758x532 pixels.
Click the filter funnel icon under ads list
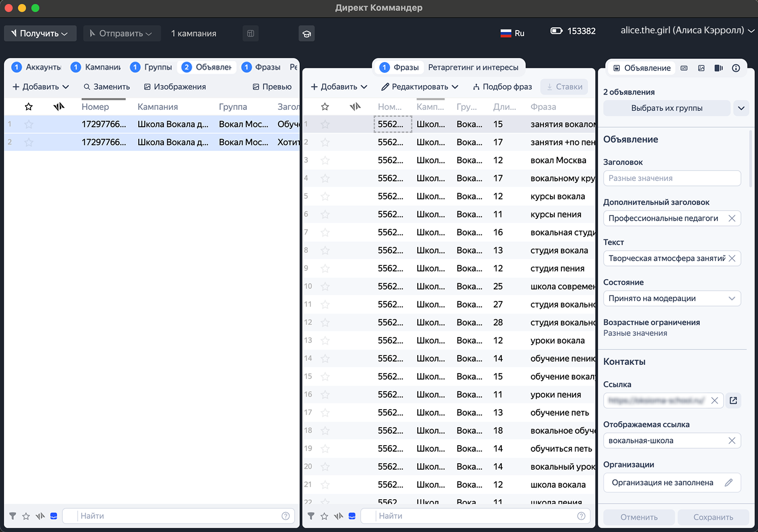(x=13, y=516)
